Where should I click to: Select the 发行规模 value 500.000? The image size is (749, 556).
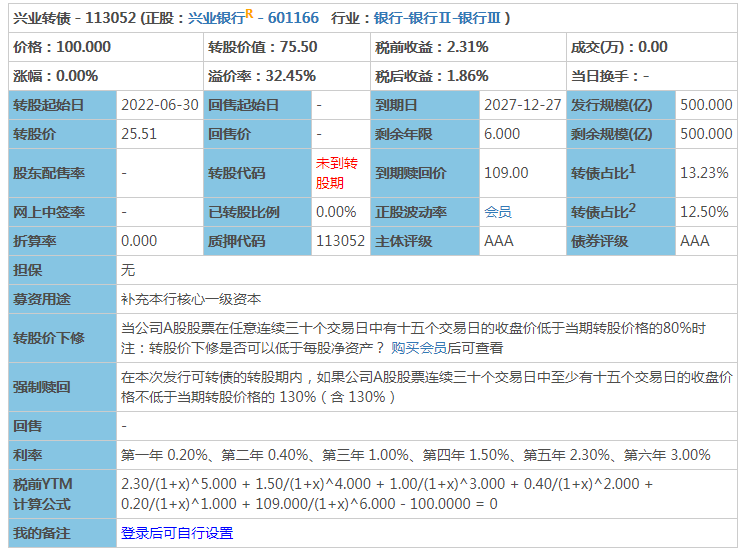point(706,105)
